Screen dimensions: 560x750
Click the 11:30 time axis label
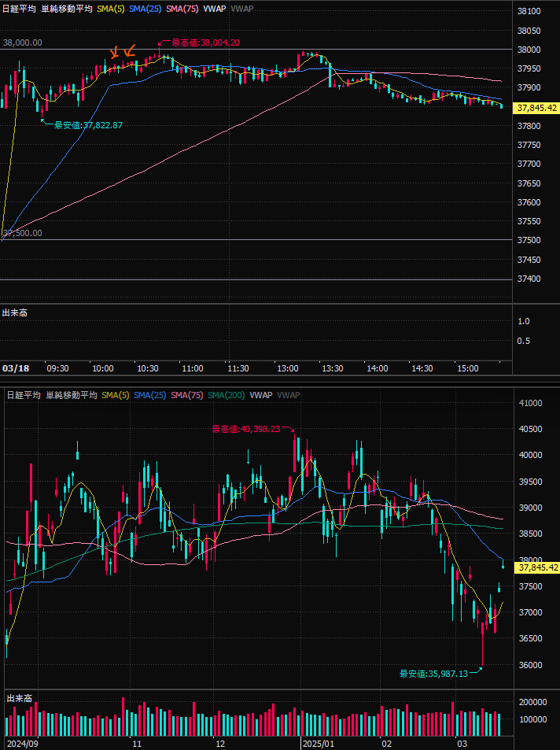pyautogui.click(x=238, y=368)
